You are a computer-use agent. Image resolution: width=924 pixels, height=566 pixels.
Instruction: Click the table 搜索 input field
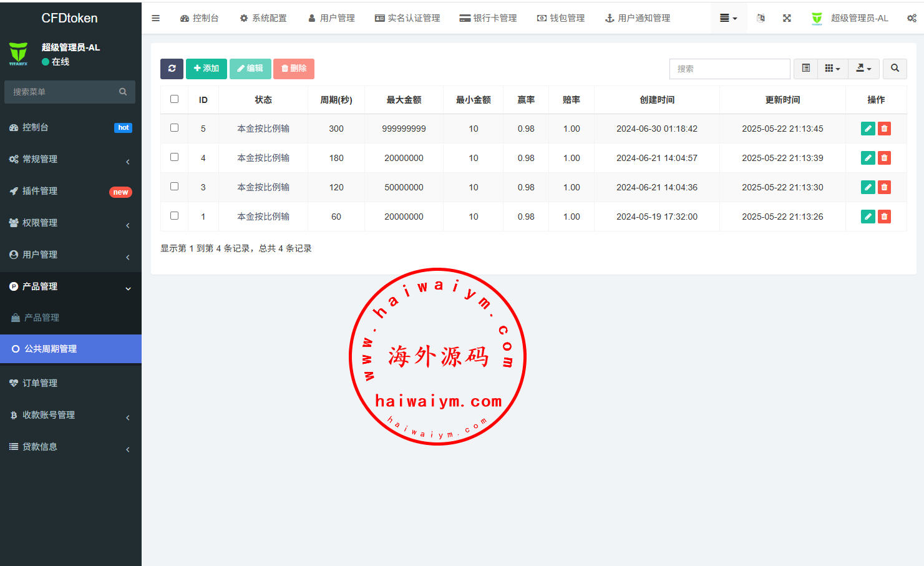coord(729,69)
